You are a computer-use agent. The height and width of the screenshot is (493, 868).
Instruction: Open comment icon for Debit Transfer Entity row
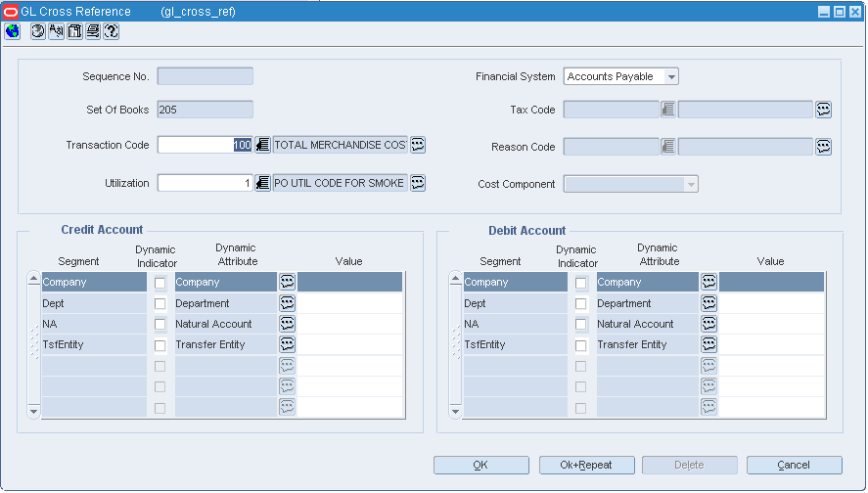(x=708, y=344)
